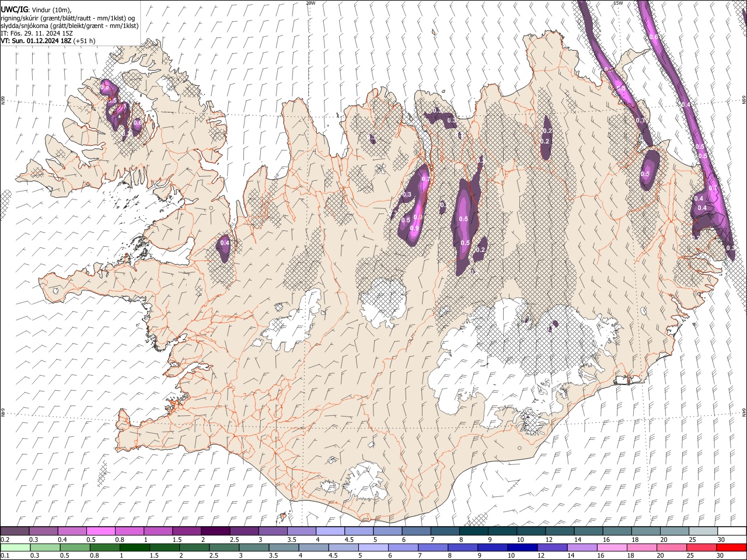
Task: Click the pale green first swatch of the lower legend row
Action: coord(15,548)
